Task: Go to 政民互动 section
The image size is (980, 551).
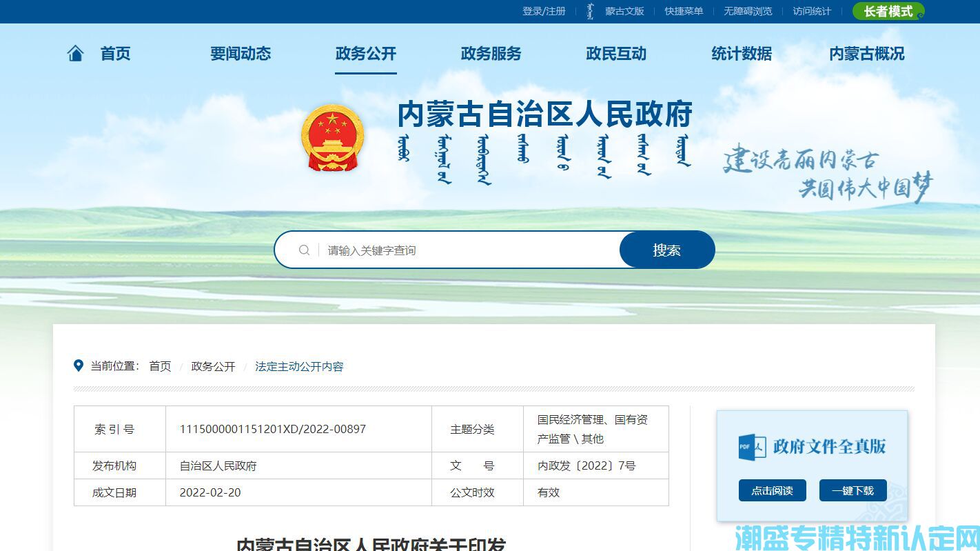Action: pos(616,54)
